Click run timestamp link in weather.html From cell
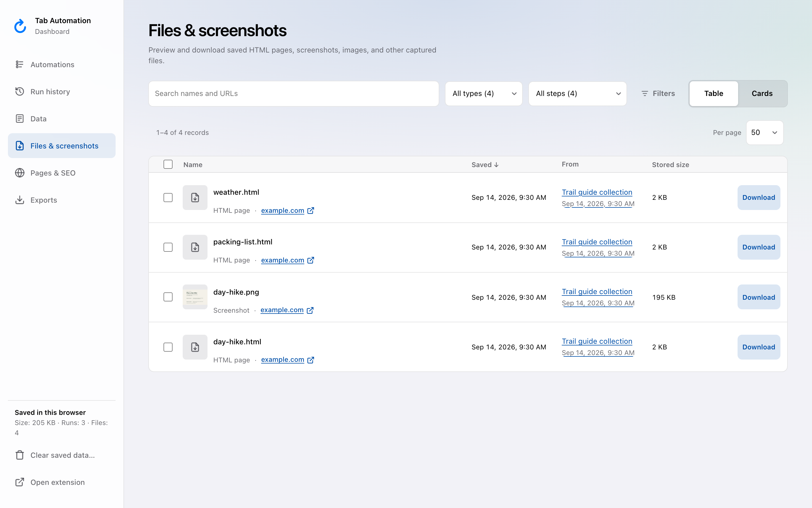Viewport: 812px width, 508px height. [598, 203]
